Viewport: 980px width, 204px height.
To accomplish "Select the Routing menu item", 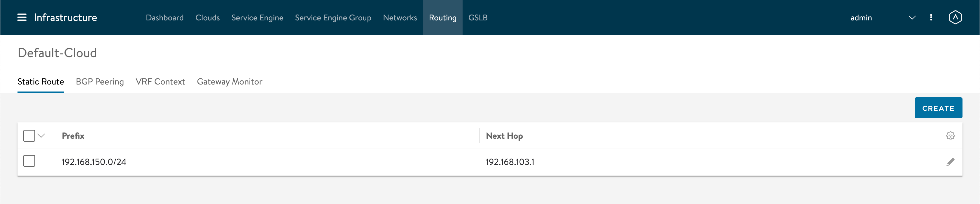I will click(x=442, y=17).
